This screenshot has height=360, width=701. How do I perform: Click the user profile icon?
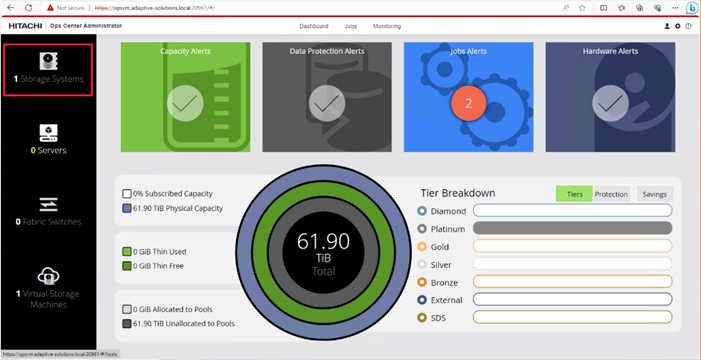(667, 26)
